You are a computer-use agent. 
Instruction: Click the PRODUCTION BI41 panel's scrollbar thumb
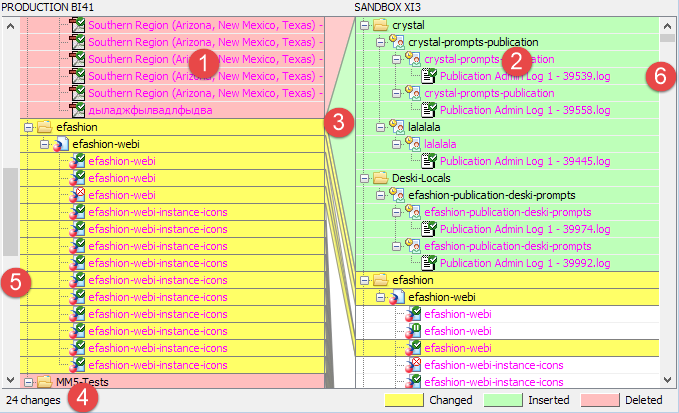[10, 212]
